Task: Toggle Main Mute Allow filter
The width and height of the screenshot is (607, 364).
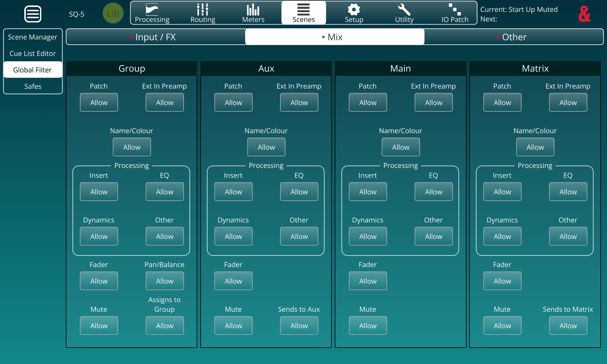Action: point(368,325)
